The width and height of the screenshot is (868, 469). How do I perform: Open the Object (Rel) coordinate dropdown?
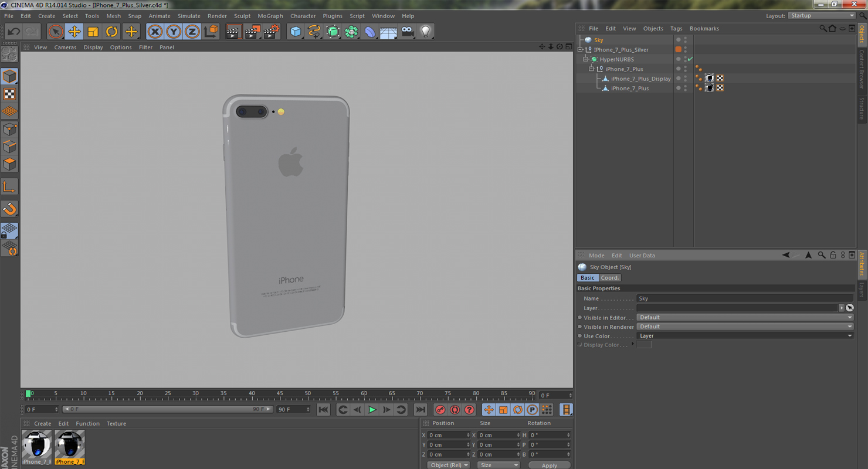pos(449,465)
